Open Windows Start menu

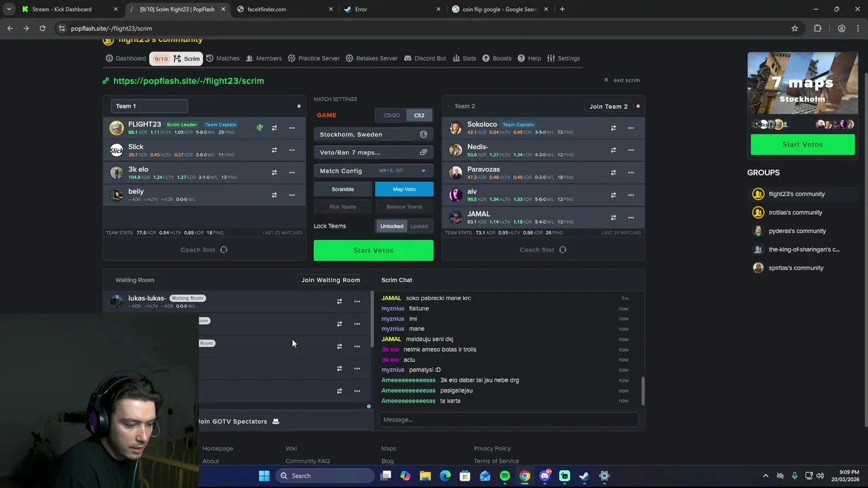pyautogui.click(x=264, y=476)
